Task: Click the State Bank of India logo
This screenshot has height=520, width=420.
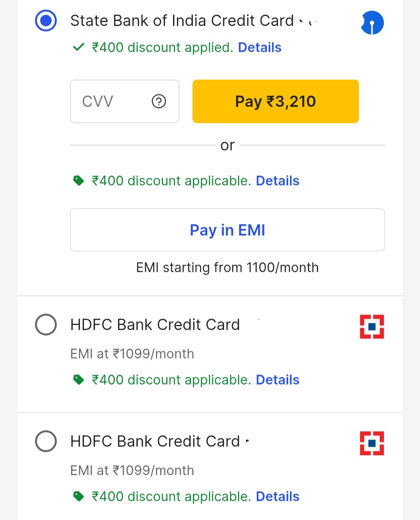Action: coord(372,23)
